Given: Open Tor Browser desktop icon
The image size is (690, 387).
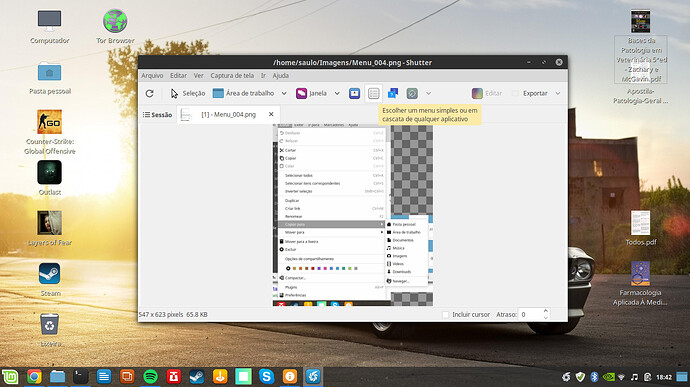Looking at the screenshot, I should pyautogui.click(x=115, y=26).
